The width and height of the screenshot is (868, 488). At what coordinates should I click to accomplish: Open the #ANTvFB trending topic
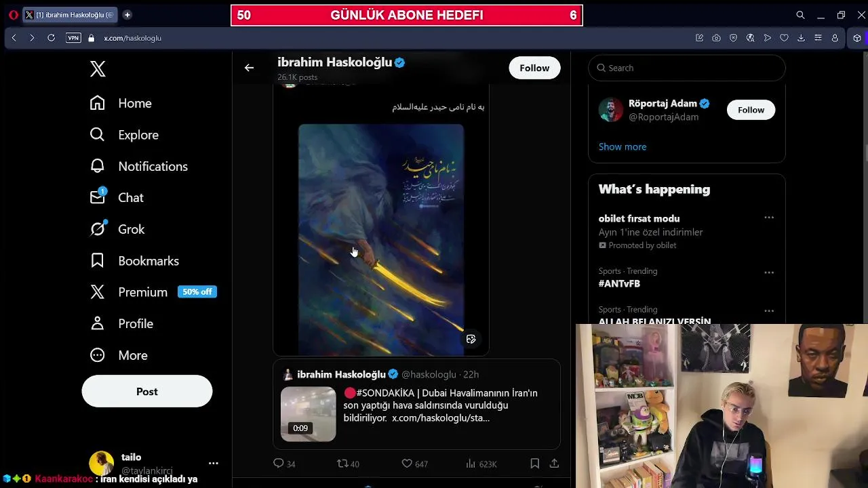pyautogui.click(x=619, y=284)
